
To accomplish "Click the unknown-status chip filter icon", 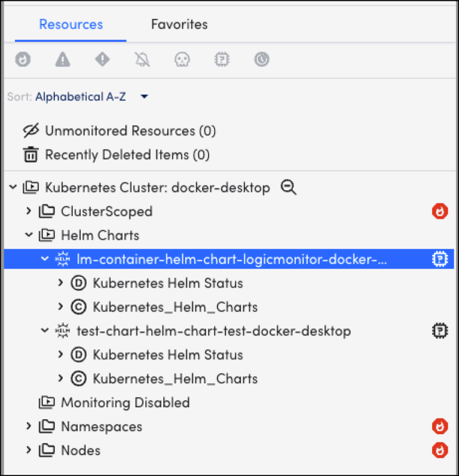I will 222,59.
